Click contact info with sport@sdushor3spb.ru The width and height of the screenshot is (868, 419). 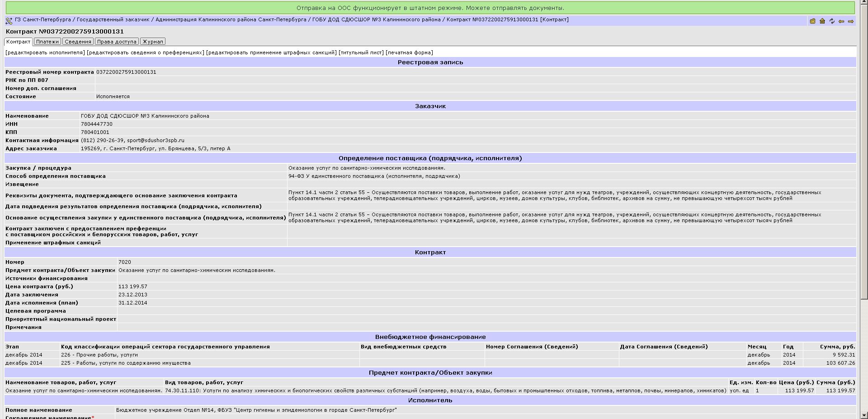point(132,140)
